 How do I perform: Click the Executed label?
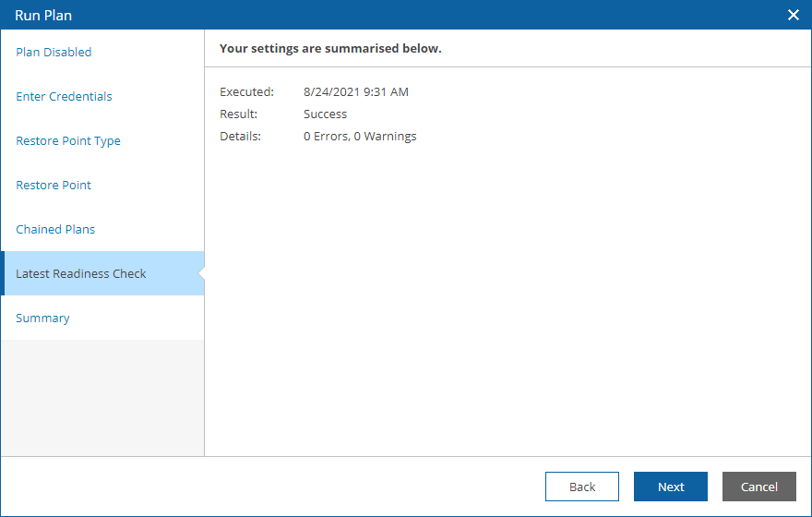pos(246,91)
